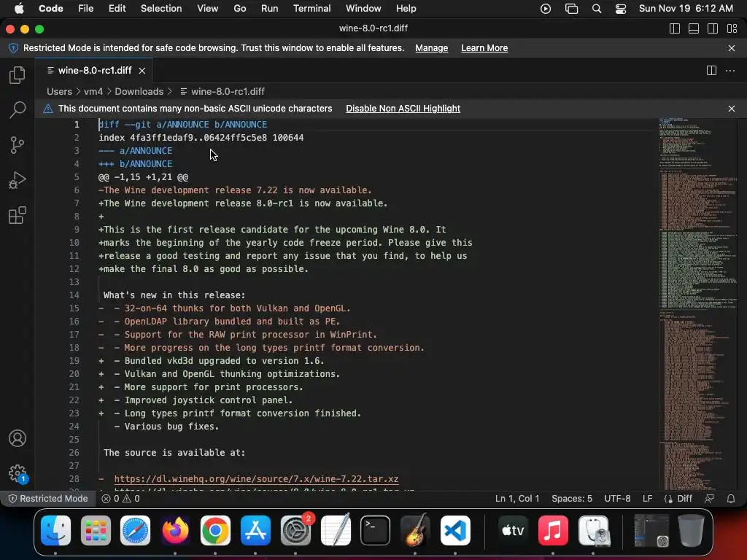
Task: Click the Downloads breadcrumb
Action: point(139,91)
